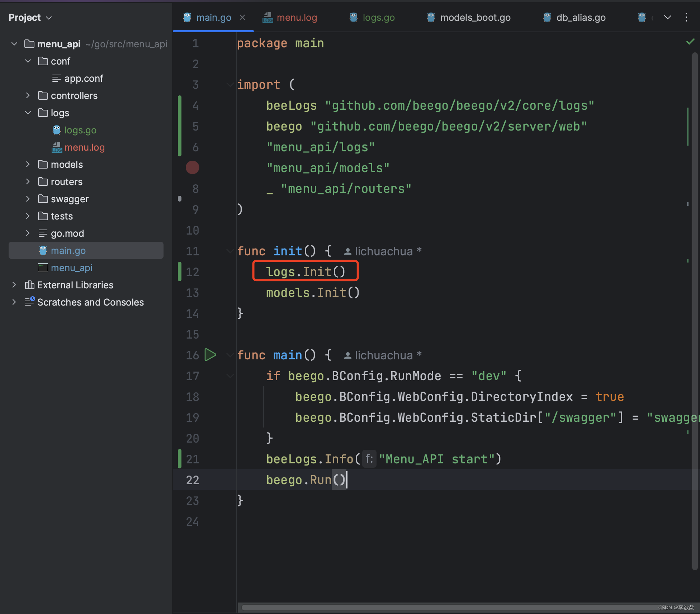Click the green run arrow beside func main
Viewport: 700px width, 614px height.
click(x=211, y=355)
